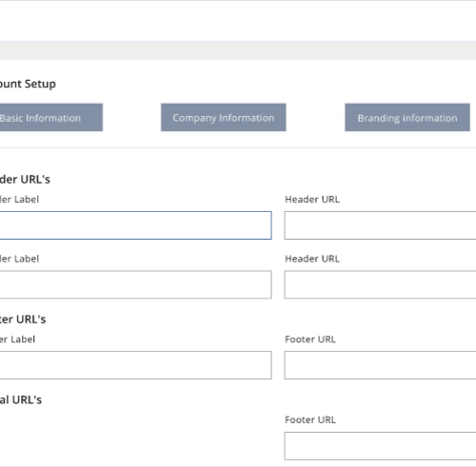476x467 pixels.
Task: Select the Branding Information tab
Action: (407, 118)
